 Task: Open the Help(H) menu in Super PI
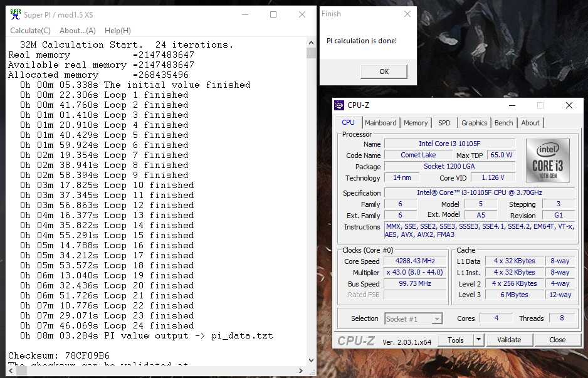pos(118,31)
